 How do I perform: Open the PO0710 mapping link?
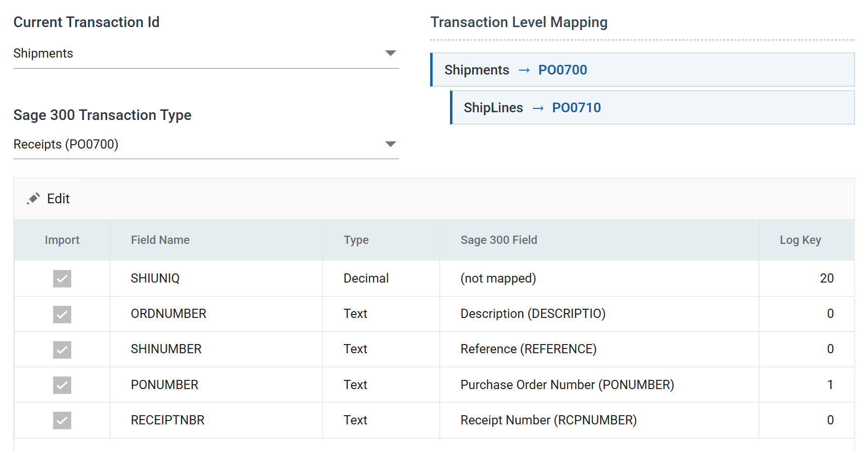click(x=576, y=108)
